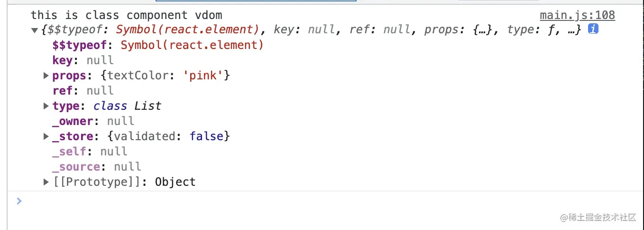Click the blue info icon beside object preview
Viewport: 644px width, 230px height.
click(x=592, y=29)
